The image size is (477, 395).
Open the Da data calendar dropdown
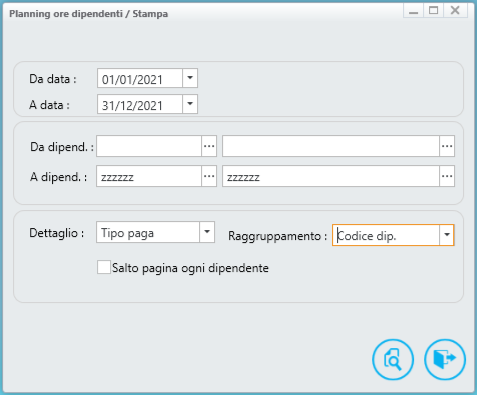click(190, 78)
